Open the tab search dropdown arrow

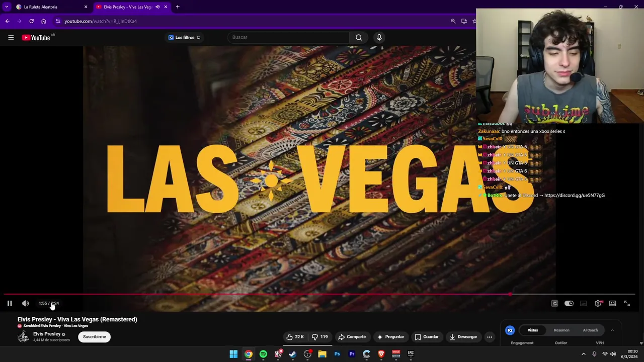click(x=7, y=7)
